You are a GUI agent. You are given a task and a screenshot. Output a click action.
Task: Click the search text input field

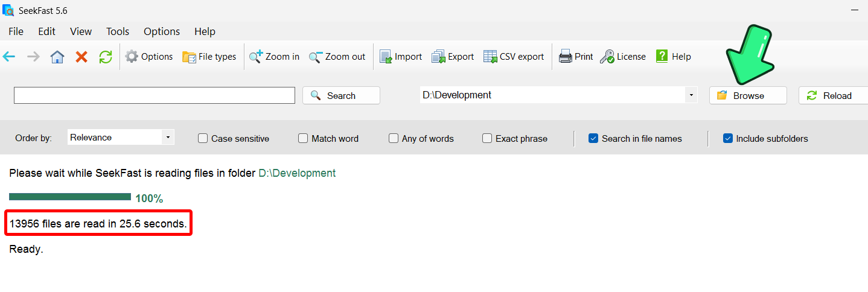[x=155, y=95]
